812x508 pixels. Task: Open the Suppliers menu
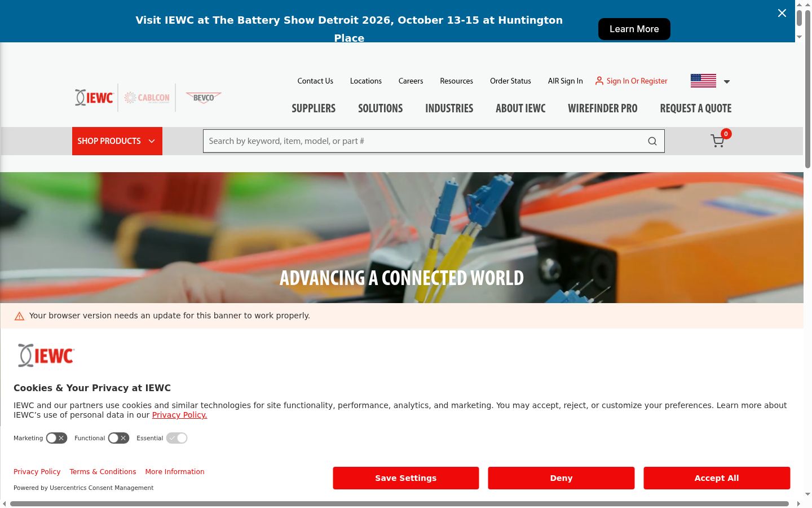(314, 108)
